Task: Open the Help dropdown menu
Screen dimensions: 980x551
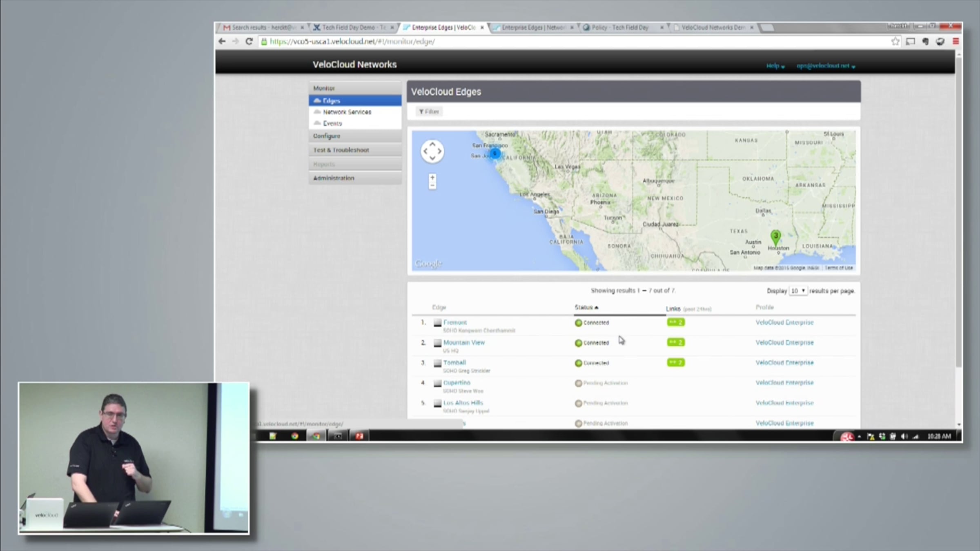Action: click(x=775, y=66)
